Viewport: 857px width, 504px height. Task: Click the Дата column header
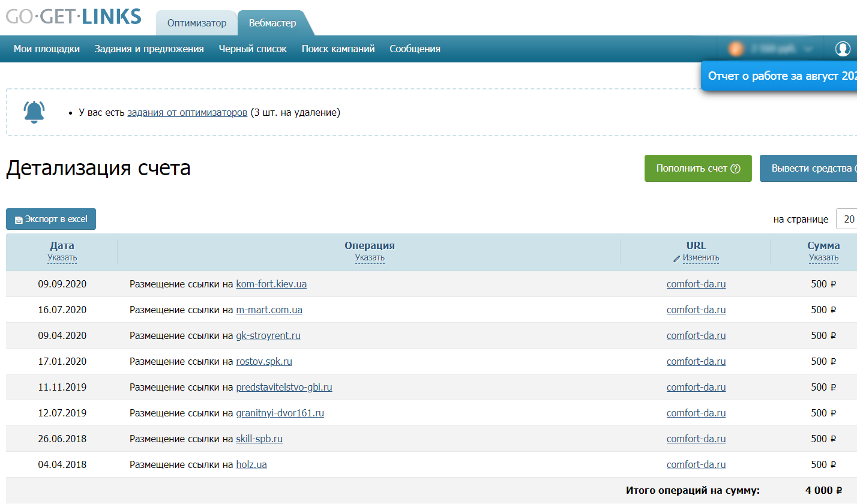(62, 245)
